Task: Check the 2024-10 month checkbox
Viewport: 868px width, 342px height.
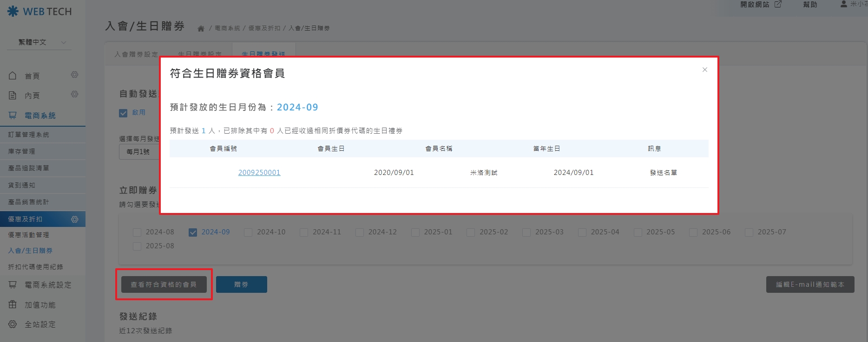Action: tap(248, 232)
